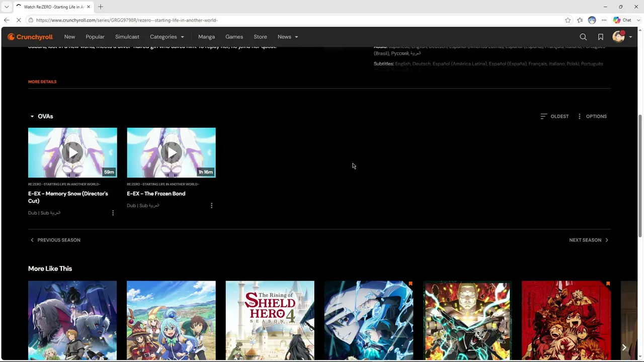Image resolution: width=644 pixels, height=362 pixels.
Task: Open the dark blue-skinned character poster
Action: pyautogui.click(x=72, y=321)
